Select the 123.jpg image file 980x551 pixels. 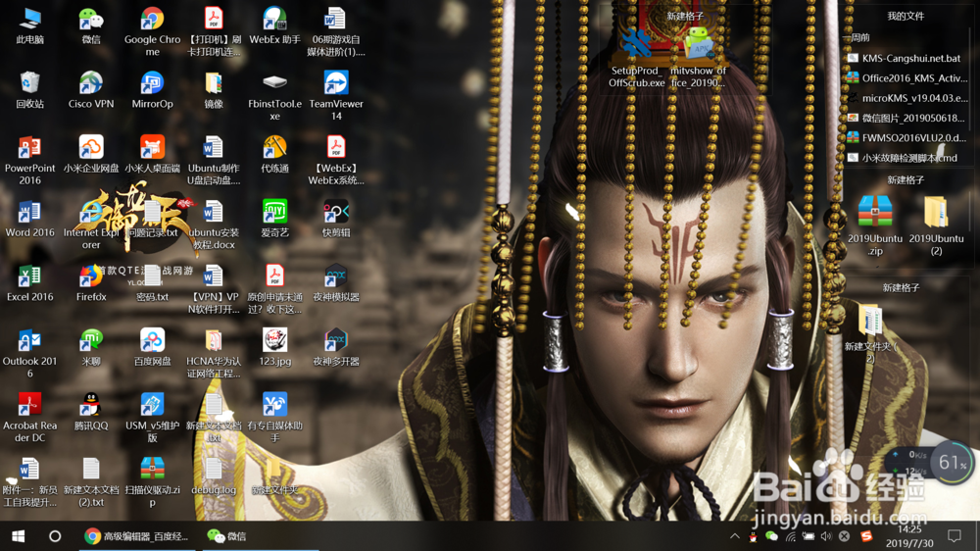pos(274,348)
